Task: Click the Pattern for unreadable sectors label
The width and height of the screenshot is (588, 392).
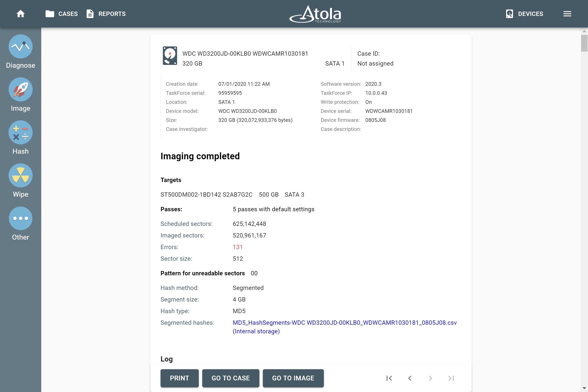Action: coord(202,273)
